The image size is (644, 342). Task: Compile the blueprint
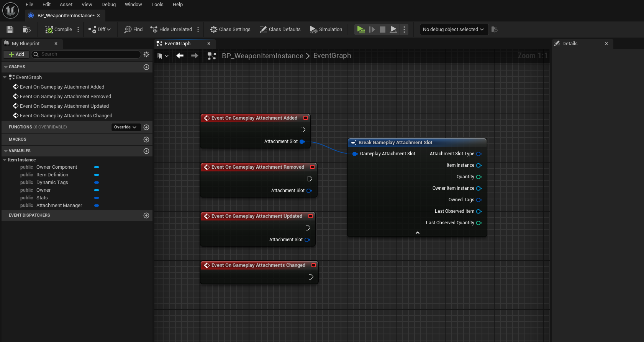pos(58,30)
